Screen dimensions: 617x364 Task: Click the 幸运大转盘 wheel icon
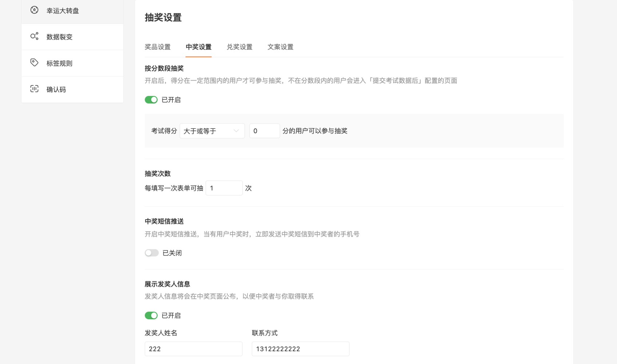point(34,10)
